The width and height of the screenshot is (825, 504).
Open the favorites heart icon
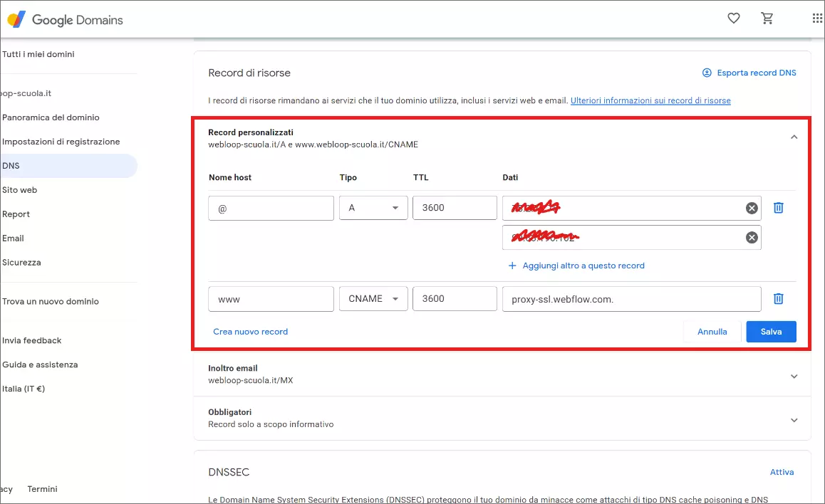(x=733, y=19)
